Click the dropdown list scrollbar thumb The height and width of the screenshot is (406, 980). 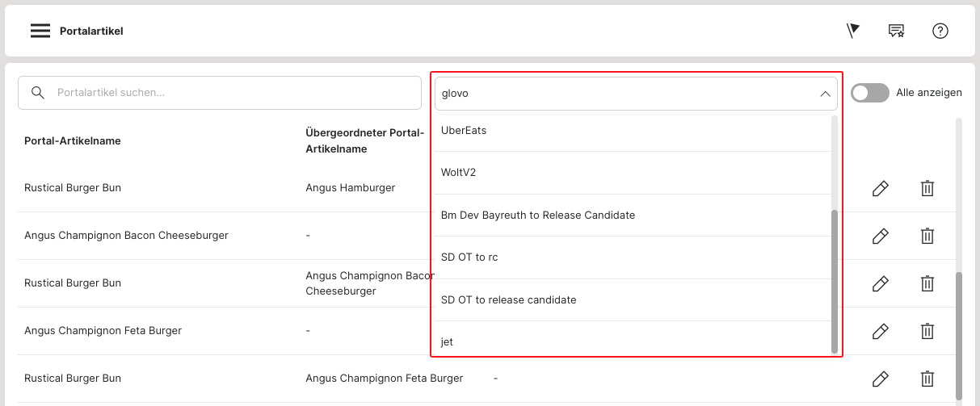835,281
